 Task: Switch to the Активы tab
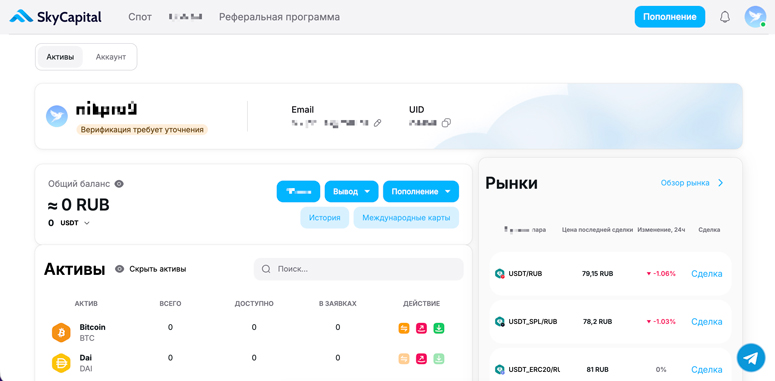[x=60, y=57]
